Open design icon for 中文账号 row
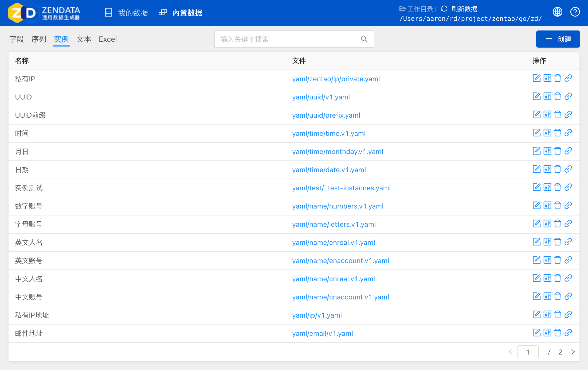The height and width of the screenshot is (370, 588). (x=547, y=296)
